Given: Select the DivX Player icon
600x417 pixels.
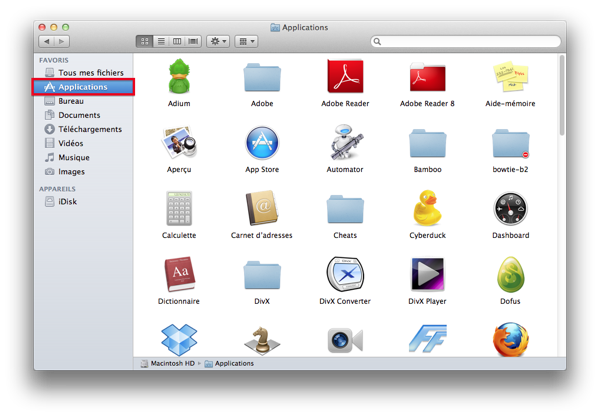Looking at the screenshot, I should [x=427, y=274].
